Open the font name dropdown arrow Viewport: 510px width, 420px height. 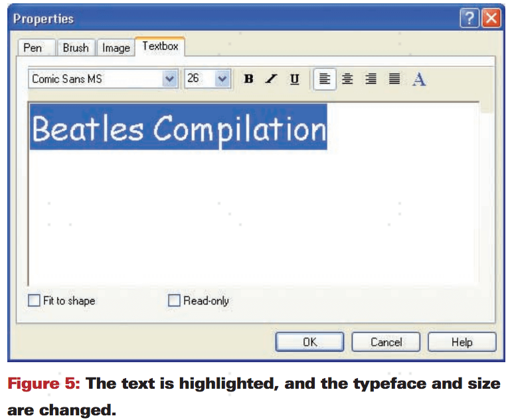169,79
